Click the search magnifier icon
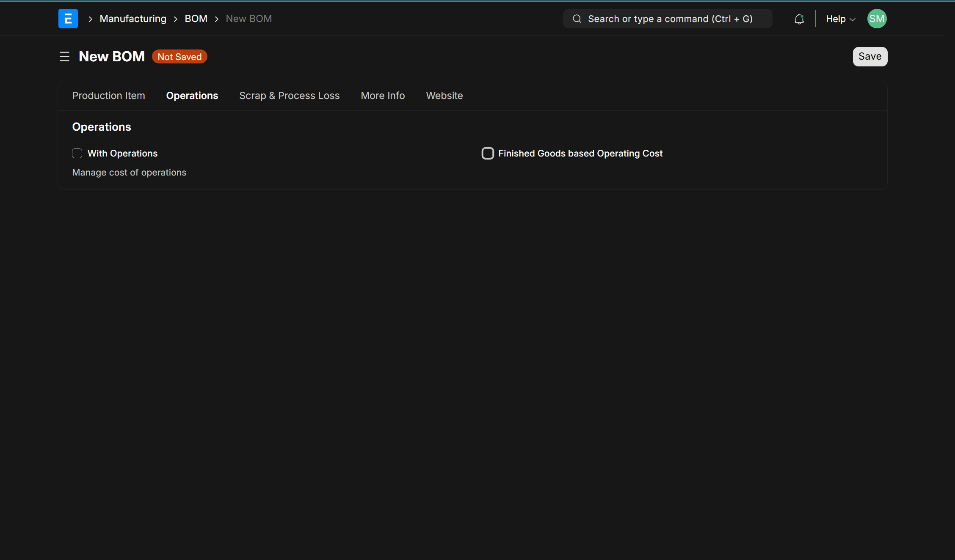Image resolution: width=955 pixels, height=560 pixels. tap(577, 19)
